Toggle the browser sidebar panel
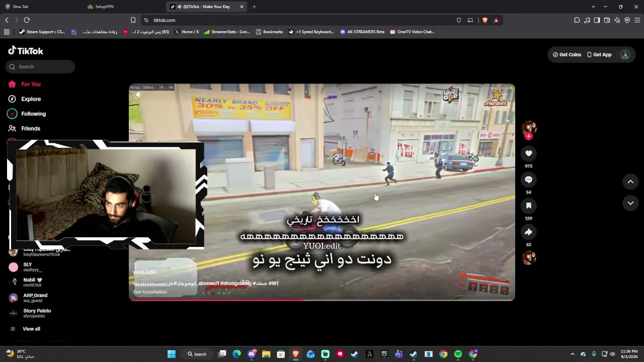644x362 pixels. (x=597, y=20)
